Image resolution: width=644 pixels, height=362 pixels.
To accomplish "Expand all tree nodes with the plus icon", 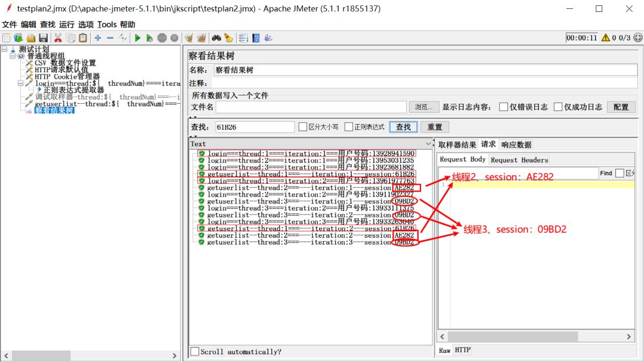I will (x=98, y=38).
